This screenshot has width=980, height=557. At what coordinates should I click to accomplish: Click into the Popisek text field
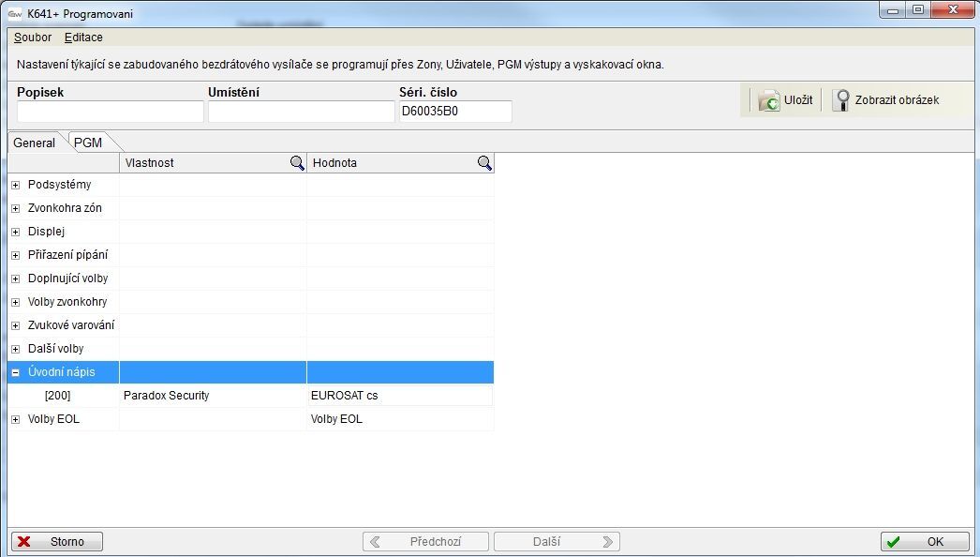(x=110, y=112)
